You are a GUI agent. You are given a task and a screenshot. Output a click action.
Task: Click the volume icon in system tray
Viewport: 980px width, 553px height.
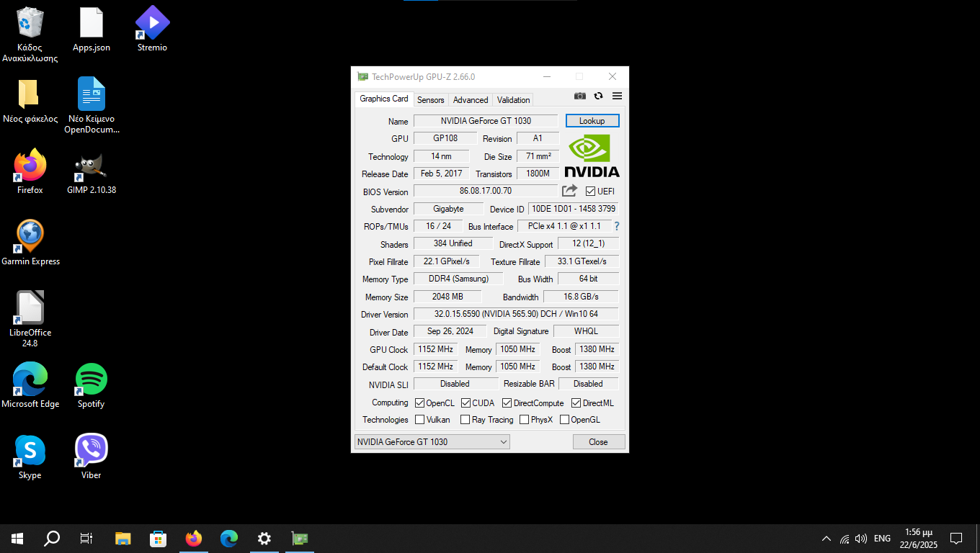point(861,539)
